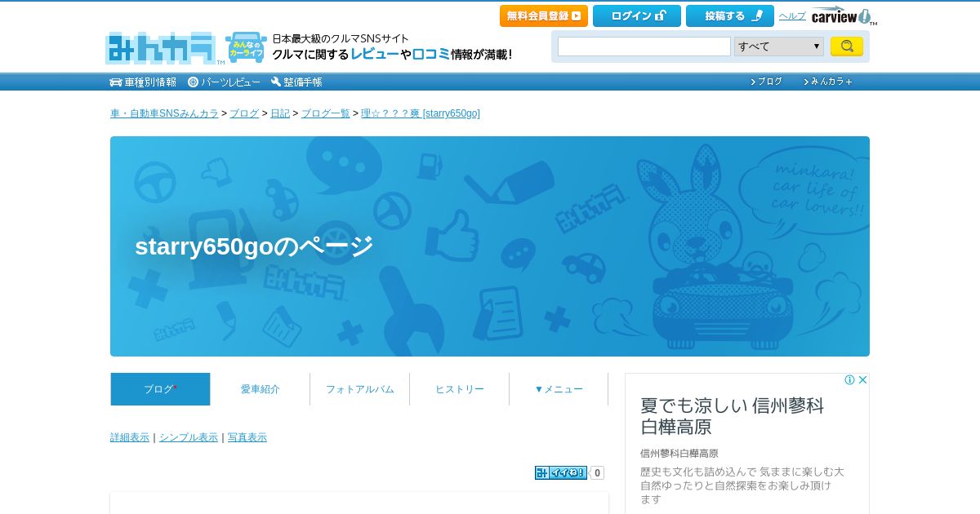The width and height of the screenshot is (980, 514).
Task: Open the ヒストリー tab
Action: click(x=459, y=389)
